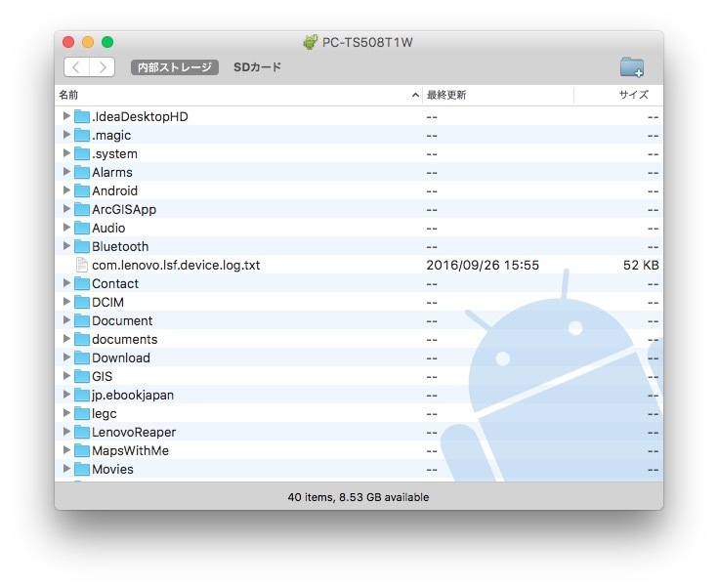
Task: Sort by the 名前 column header
Action: pyautogui.click(x=238, y=95)
